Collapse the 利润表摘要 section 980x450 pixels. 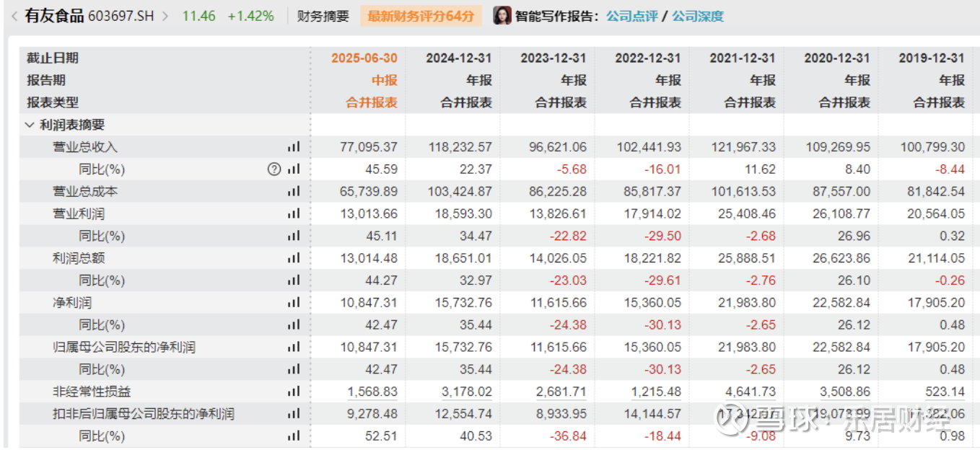30,125
